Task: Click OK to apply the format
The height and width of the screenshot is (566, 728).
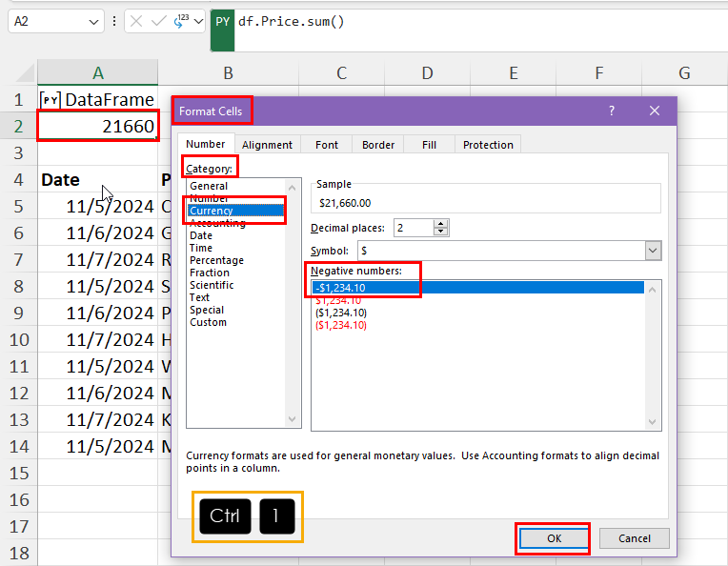Action: tap(554, 538)
